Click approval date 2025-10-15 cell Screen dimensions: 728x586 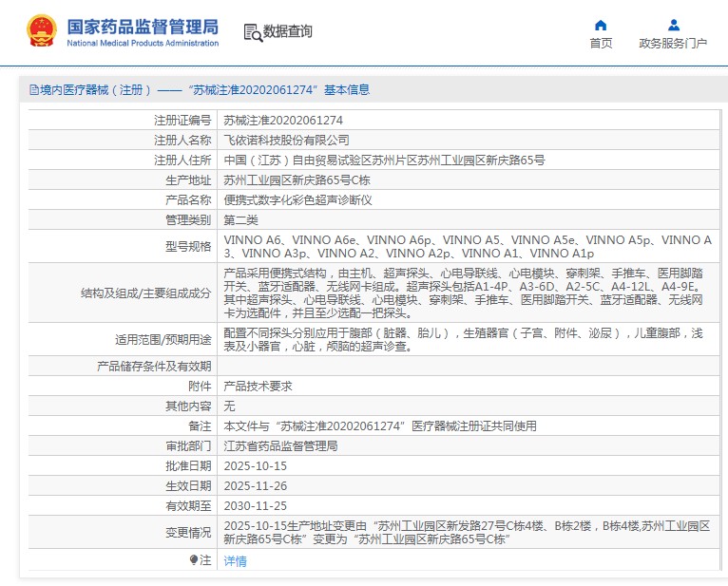255,466
